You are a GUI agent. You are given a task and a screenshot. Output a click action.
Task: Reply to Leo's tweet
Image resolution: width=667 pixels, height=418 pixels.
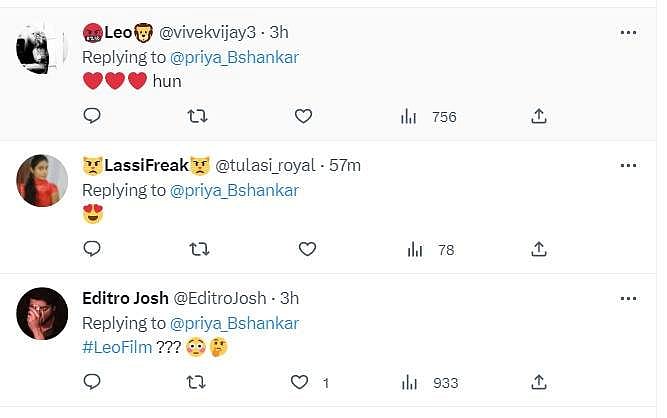click(x=92, y=116)
